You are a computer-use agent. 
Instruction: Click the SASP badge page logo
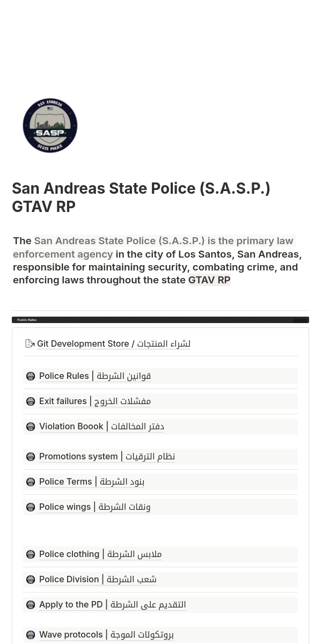[50, 126]
